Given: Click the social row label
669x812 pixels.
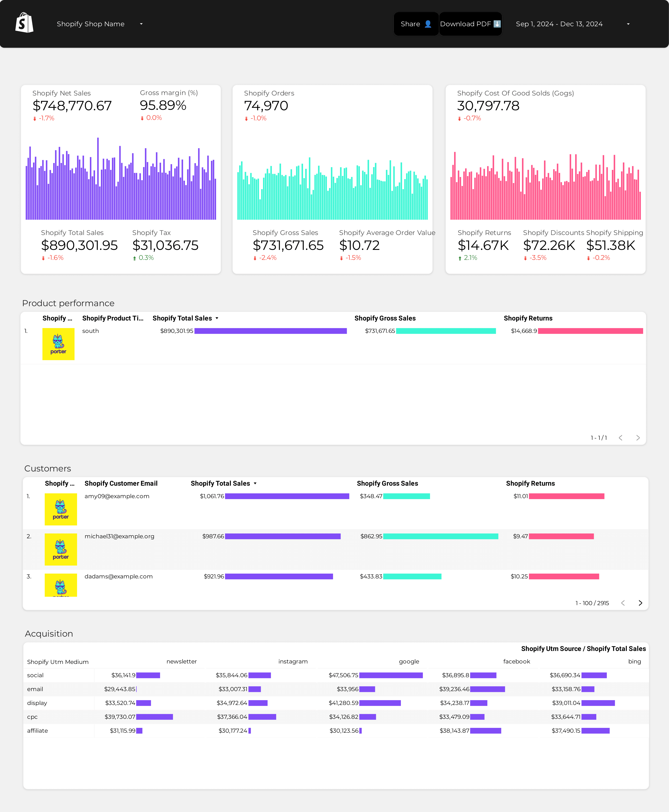Looking at the screenshot, I should 35,675.
